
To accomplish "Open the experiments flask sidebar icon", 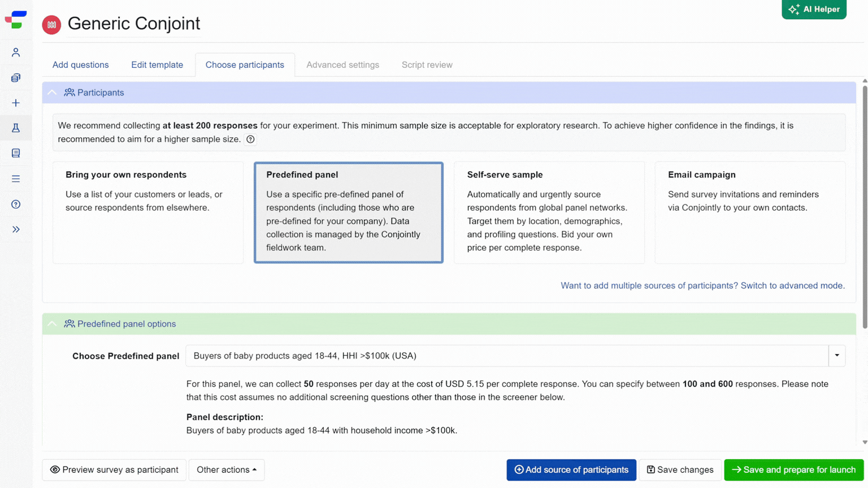I will coord(16,128).
